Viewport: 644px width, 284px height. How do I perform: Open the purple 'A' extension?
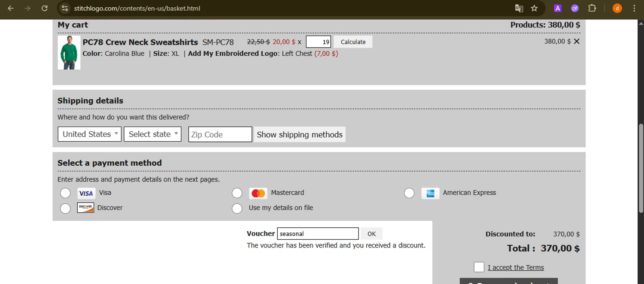[557, 8]
